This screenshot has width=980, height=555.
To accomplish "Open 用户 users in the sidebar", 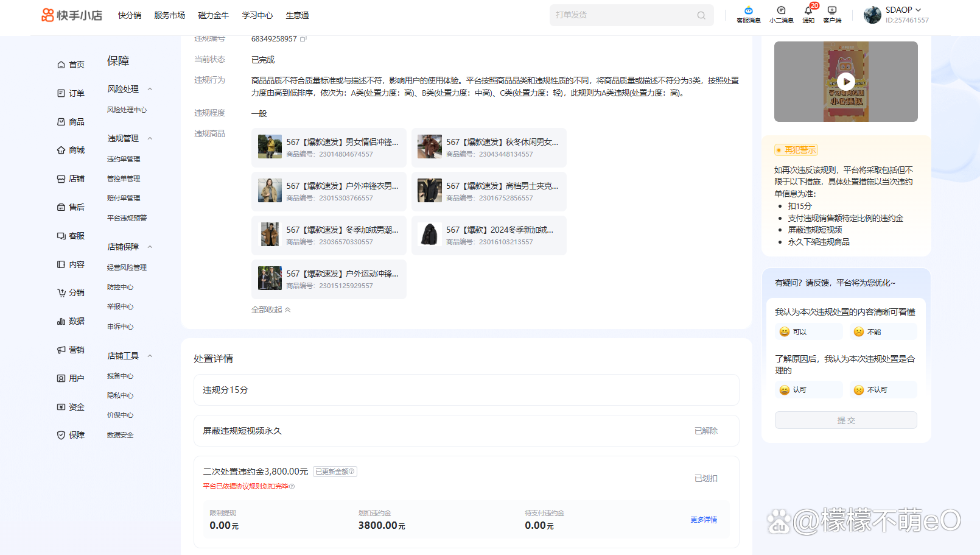I will point(71,378).
